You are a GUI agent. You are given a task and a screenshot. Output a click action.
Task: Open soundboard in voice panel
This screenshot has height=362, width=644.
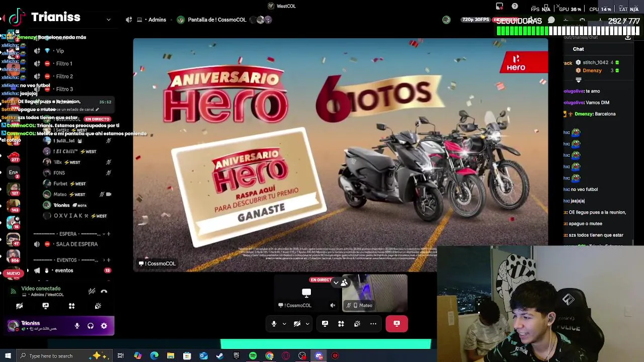(98, 306)
